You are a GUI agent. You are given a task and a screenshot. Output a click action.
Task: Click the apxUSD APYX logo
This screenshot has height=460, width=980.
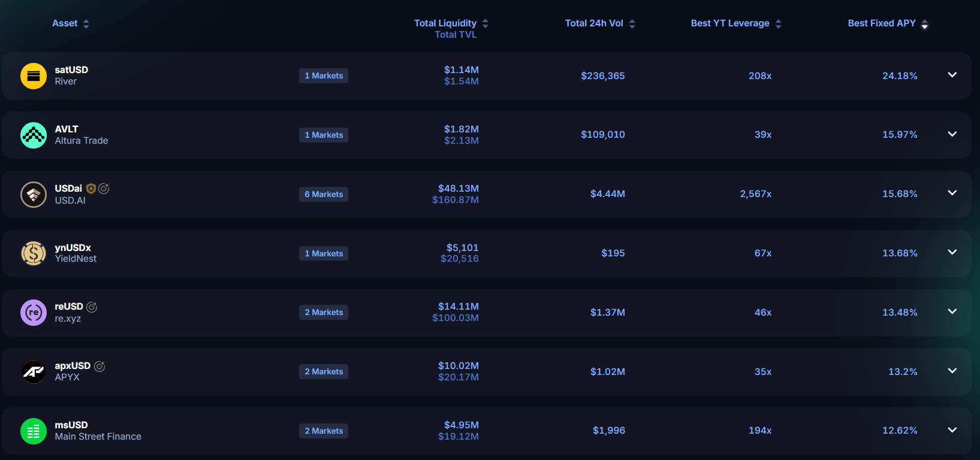(34, 372)
